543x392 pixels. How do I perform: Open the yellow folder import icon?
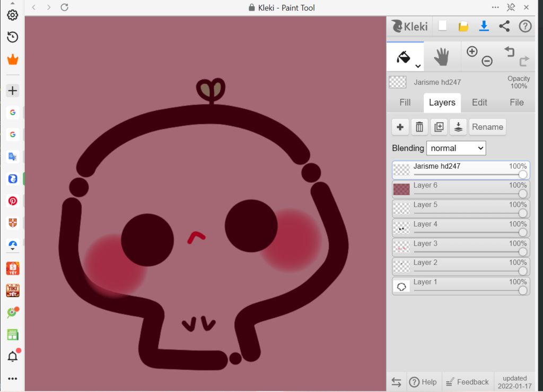click(x=463, y=26)
